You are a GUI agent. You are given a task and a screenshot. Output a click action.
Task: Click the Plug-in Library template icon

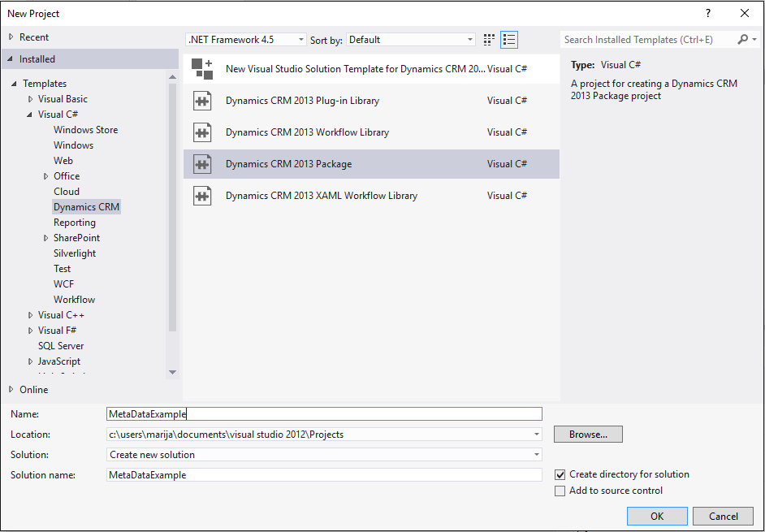point(202,101)
